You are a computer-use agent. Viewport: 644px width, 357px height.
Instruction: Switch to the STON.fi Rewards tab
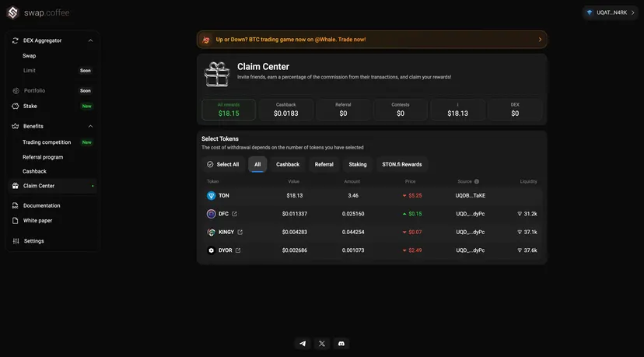coord(401,164)
